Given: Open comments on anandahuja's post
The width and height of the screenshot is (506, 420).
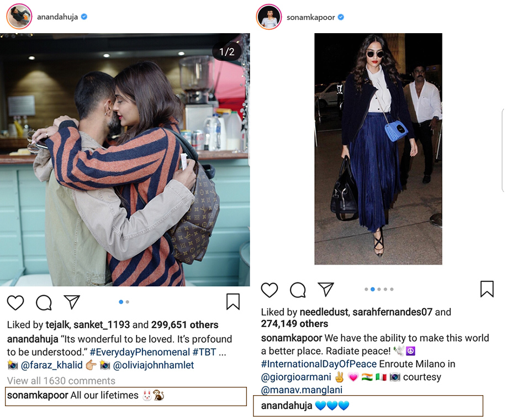Looking at the screenshot, I should 44,302.
